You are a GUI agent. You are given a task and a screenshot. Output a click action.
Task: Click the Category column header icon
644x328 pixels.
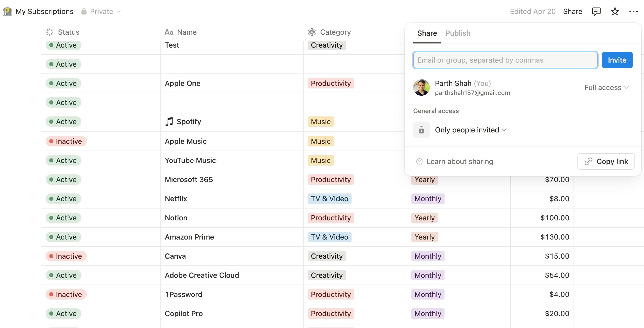pyautogui.click(x=312, y=32)
